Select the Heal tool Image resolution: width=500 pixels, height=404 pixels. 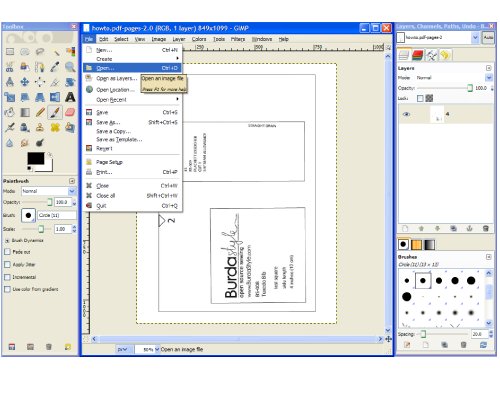pyautogui.click(x=55, y=127)
